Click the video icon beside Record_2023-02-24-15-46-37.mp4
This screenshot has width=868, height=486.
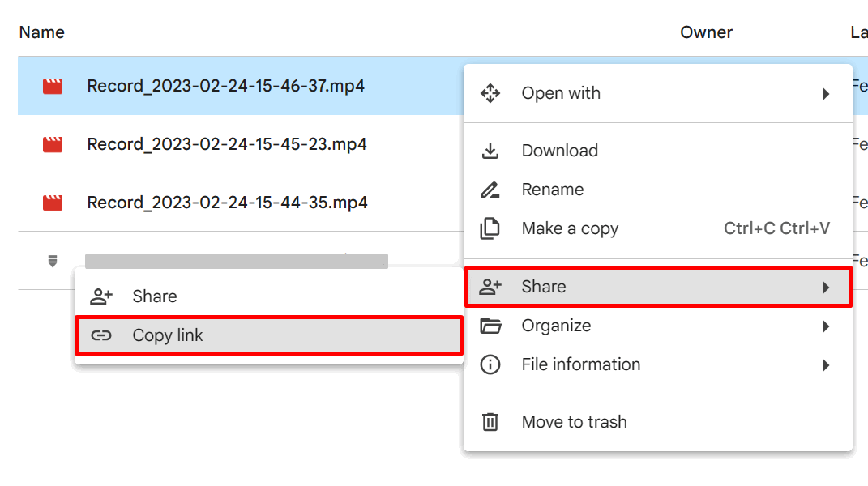pos(52,85)
